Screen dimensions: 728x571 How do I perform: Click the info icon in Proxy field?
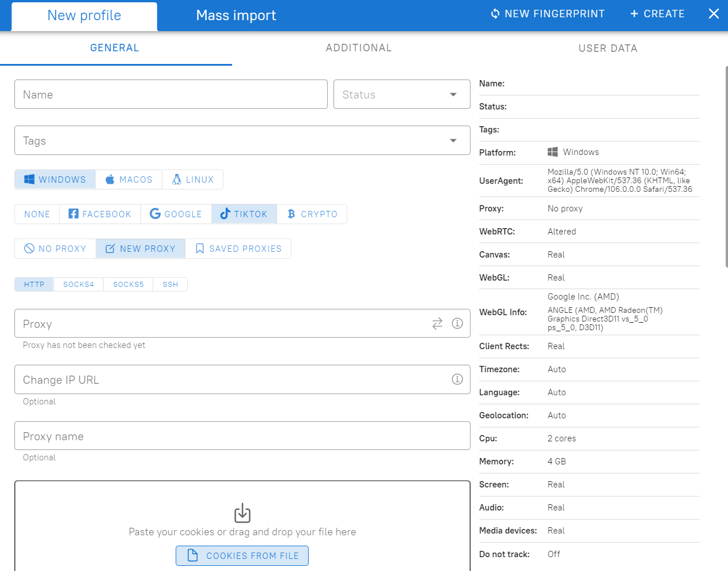457,323
